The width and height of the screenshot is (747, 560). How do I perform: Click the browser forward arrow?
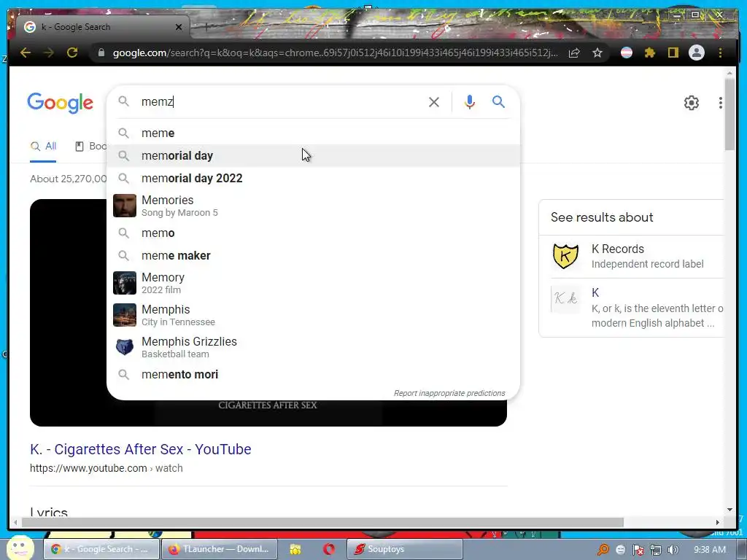(49, 52)
